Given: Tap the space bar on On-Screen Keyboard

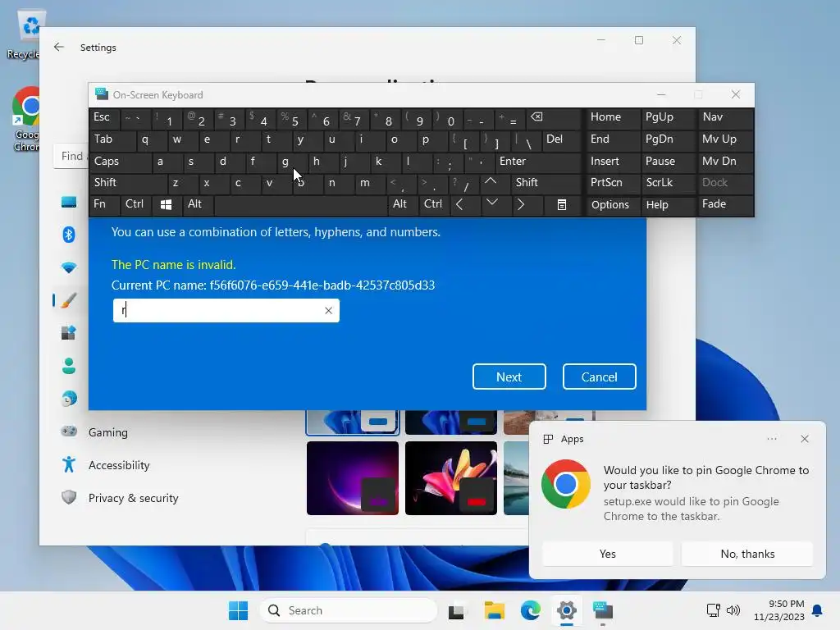Looking at the screenshot, I should pyautogui.click(x=300, y=204).
